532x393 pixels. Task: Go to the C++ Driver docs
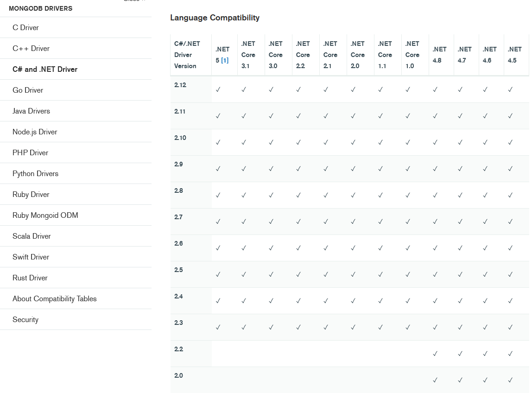pos(31,48)
